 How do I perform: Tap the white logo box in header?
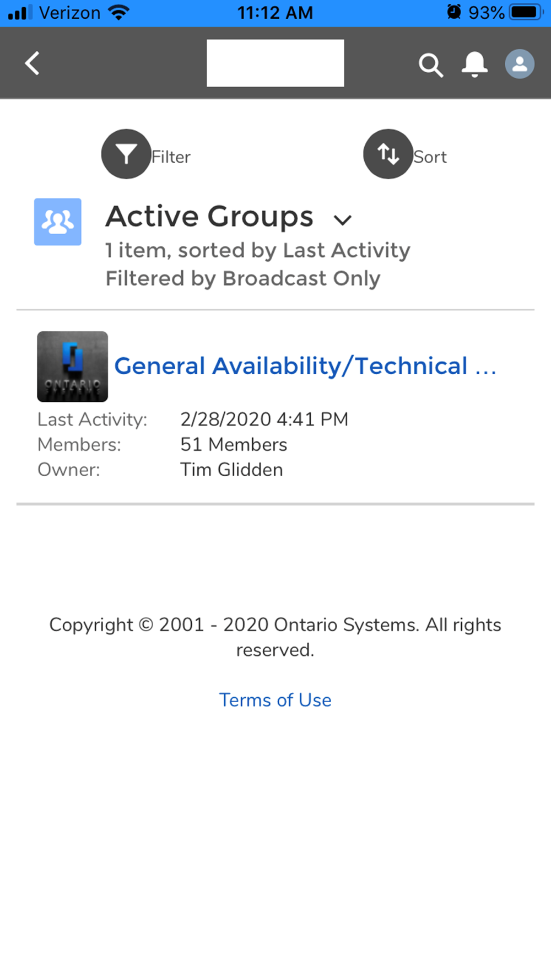[275, 63]
